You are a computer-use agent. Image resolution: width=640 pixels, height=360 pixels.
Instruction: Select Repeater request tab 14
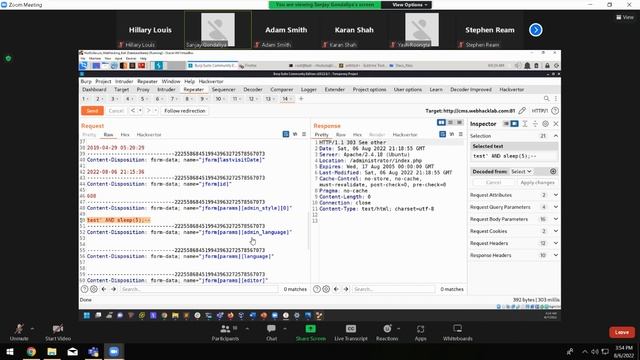pyautogui.click(x=286, y=99)
